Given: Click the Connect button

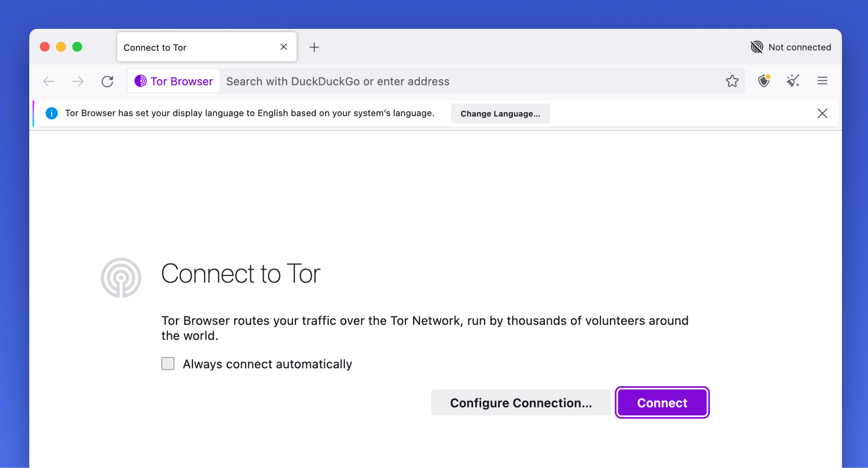Looking at the screenshot, I should (662, 403).
